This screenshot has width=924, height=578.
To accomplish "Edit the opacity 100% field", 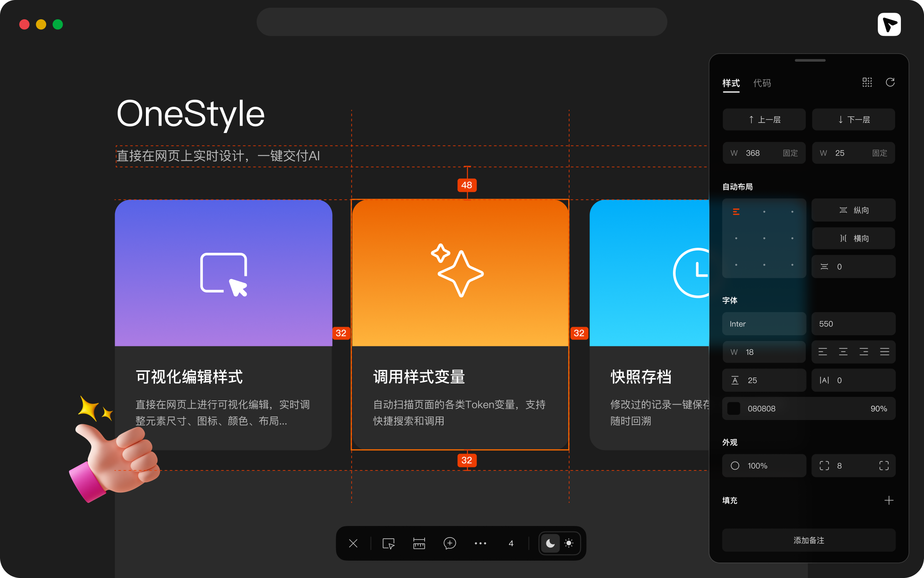I will pos(764,465).
